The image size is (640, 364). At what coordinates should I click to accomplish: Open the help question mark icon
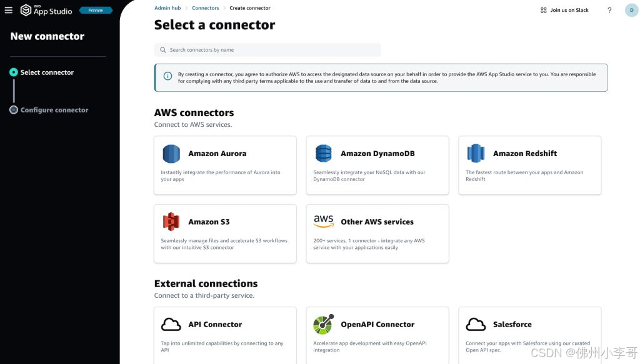(x=609, y=10)
